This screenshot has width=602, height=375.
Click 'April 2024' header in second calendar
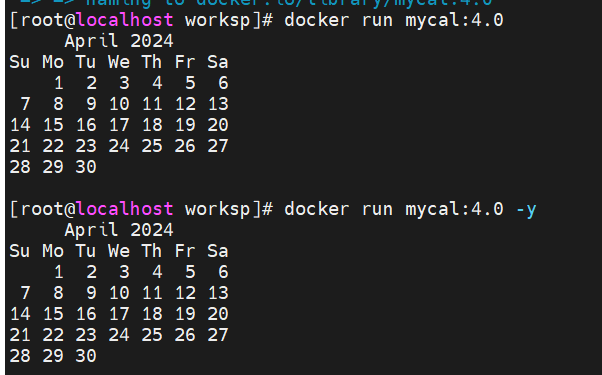[119, 230]
